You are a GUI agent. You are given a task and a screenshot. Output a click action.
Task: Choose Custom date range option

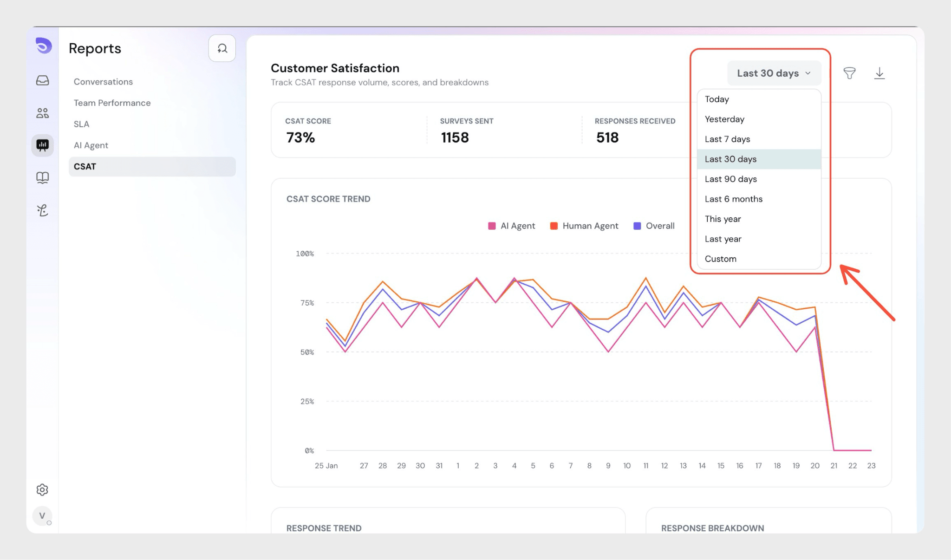pyautogui.click(x=720, y=259)
